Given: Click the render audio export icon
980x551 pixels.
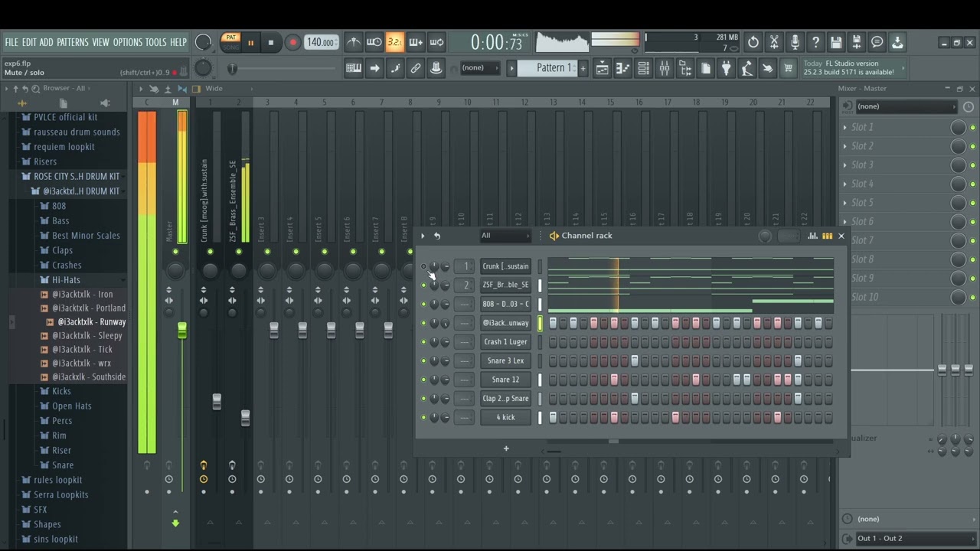Looking at the screenshot, I should (857, 42).
